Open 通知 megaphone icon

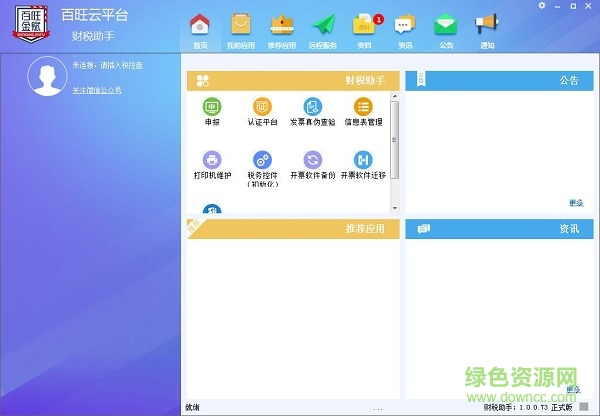click(487, 24)
